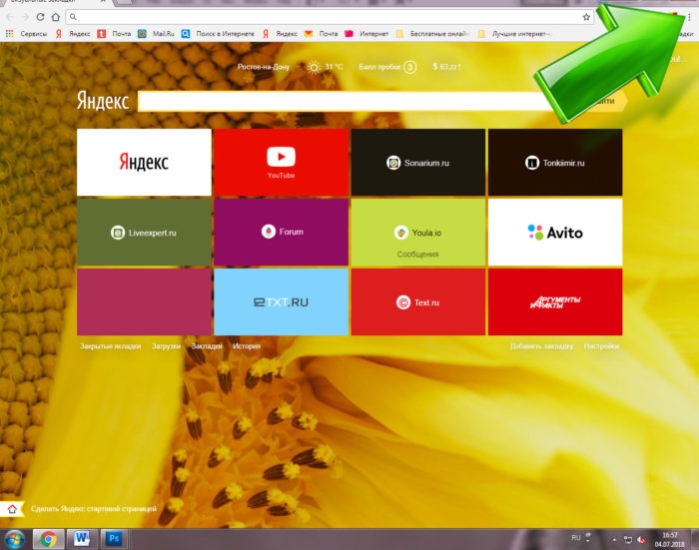Open the eTXT.RU tile
699x550 pixels.
pyautogui.click(x=281, y=302)
